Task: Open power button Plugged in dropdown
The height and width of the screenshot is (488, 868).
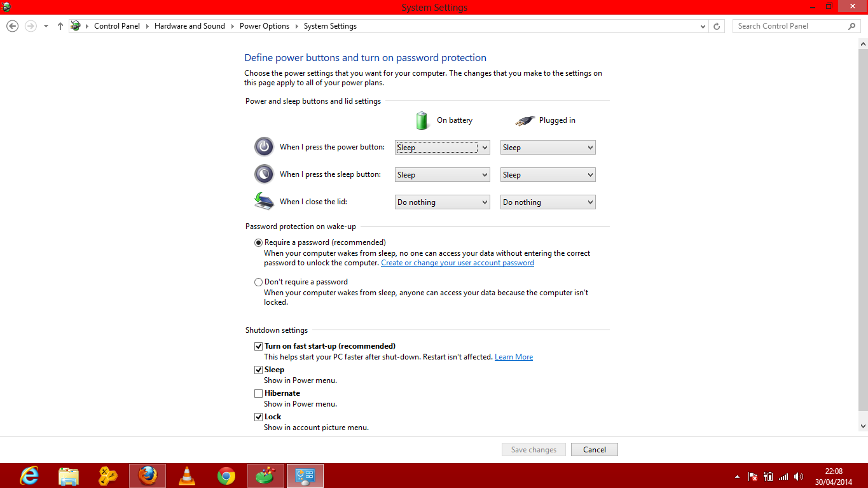Action: (x=548, y=148)
